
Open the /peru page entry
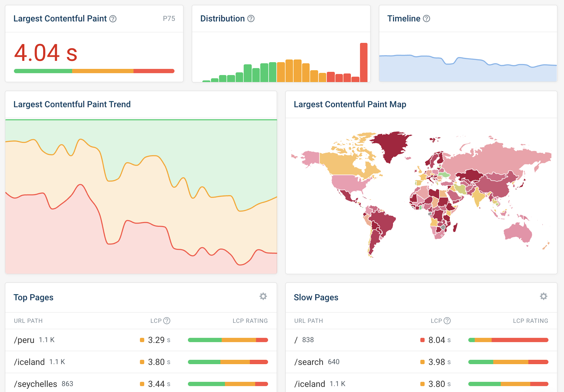[24, 340]
